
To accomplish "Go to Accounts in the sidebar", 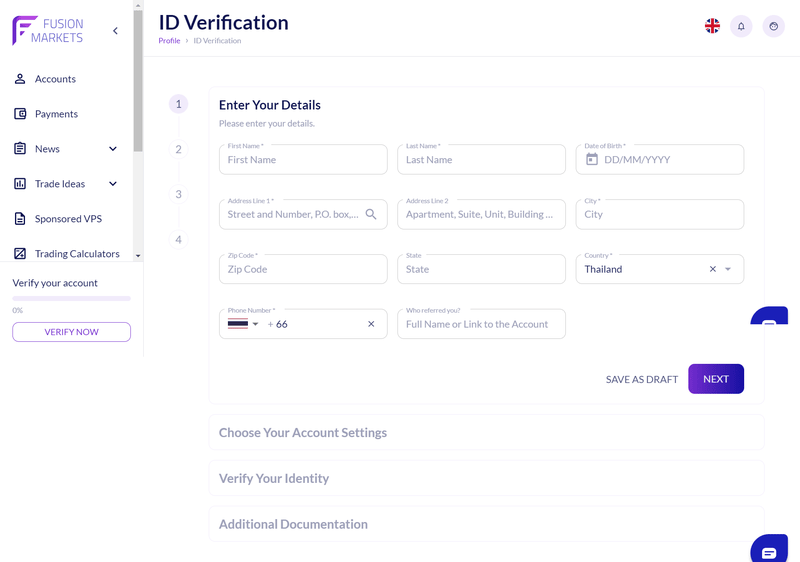I will [55, 79].
